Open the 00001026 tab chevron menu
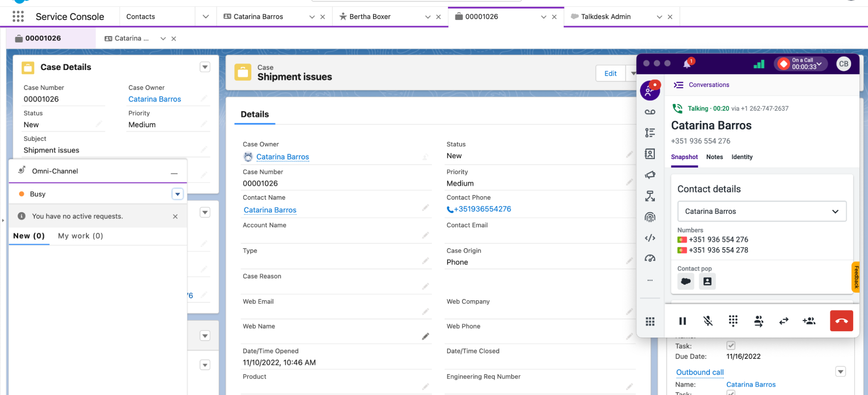This screenshot has width=868, height=395. point(544,17)
